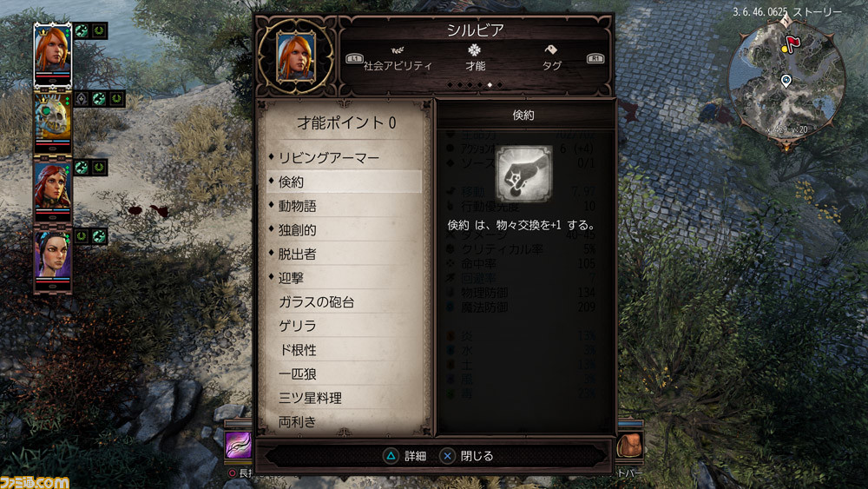Image resolution: width=868 pixels, height=489 pixels.
Task: Click the red flag marker on minimap
Action: tap(793, 42)
